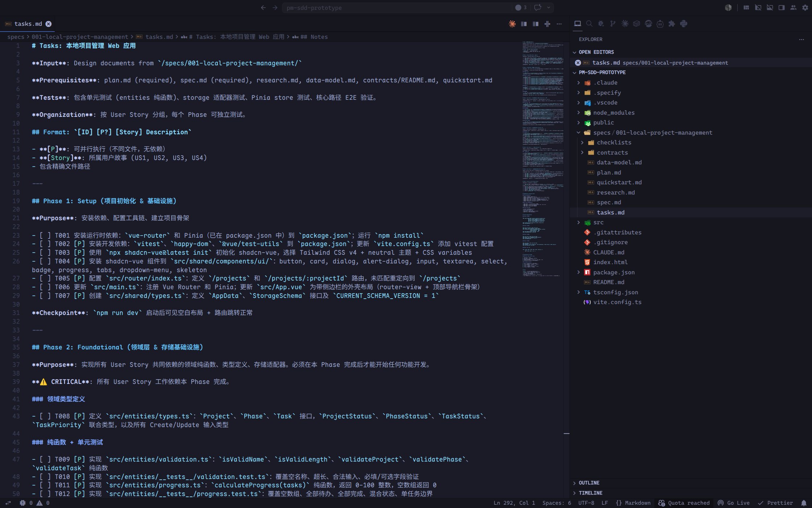Click the 001-local-project-management breadcrumb

[80, 37]
